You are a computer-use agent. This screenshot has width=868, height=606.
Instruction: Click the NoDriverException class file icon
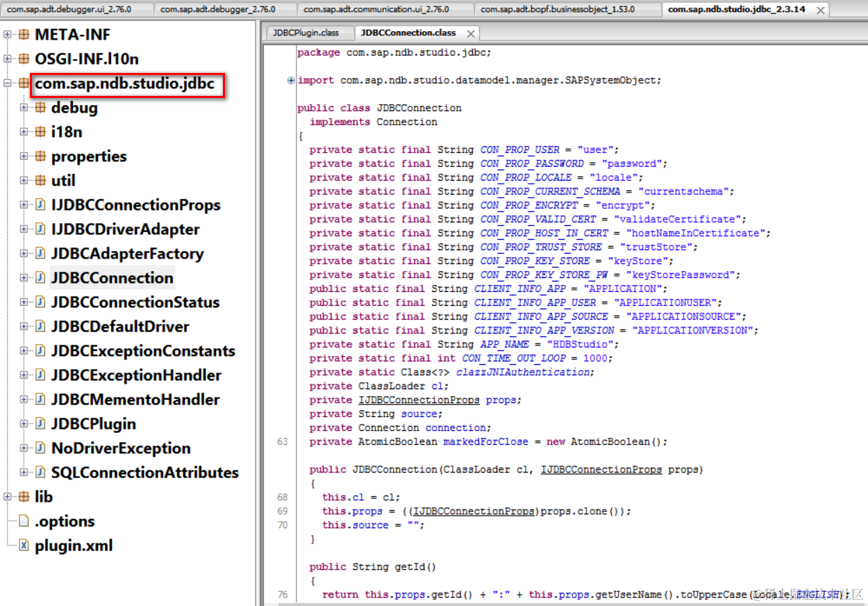click(x=40, y=448)
